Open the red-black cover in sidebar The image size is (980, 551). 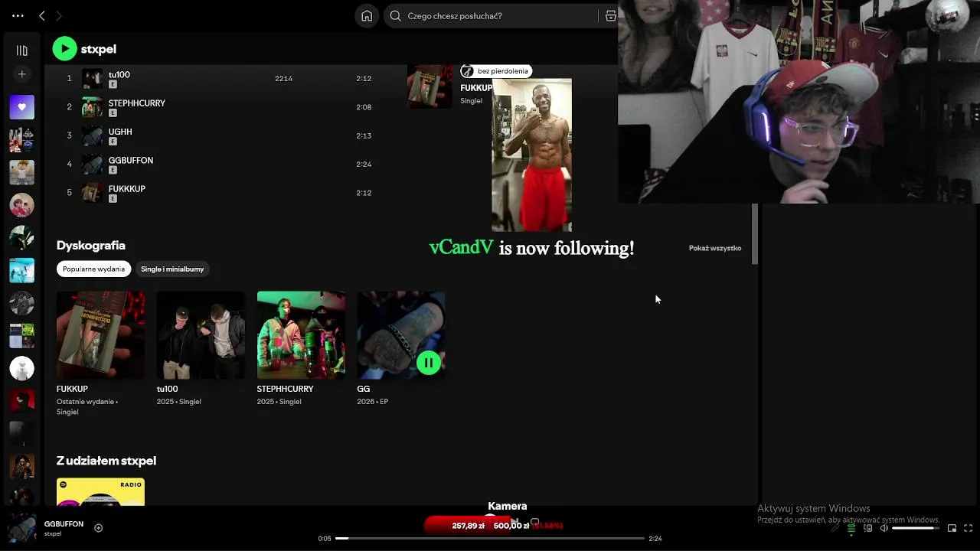tap(21, 401)
